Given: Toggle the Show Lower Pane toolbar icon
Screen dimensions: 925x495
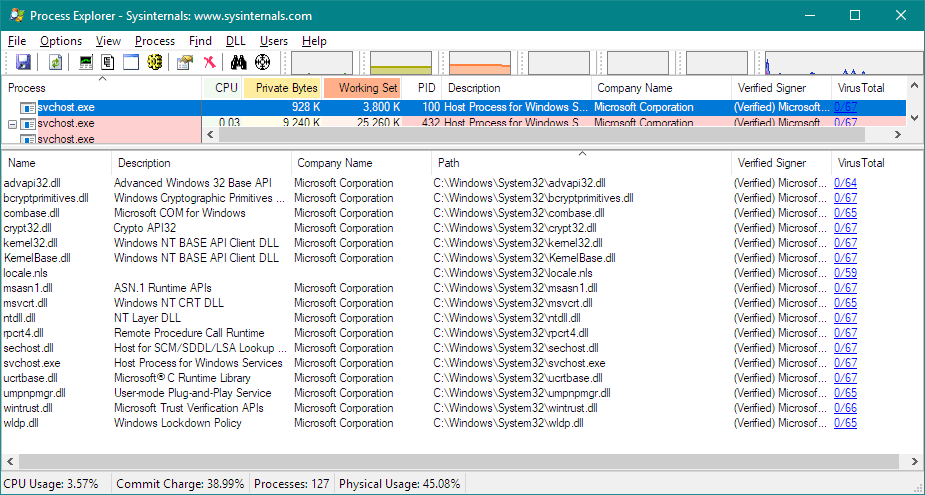Looking at the screenshot, I should tap(131, 62).
